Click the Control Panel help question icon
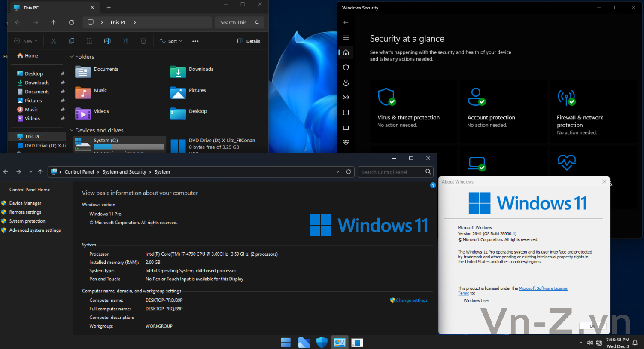Screen dimensions: 644x349 (433, 185)
